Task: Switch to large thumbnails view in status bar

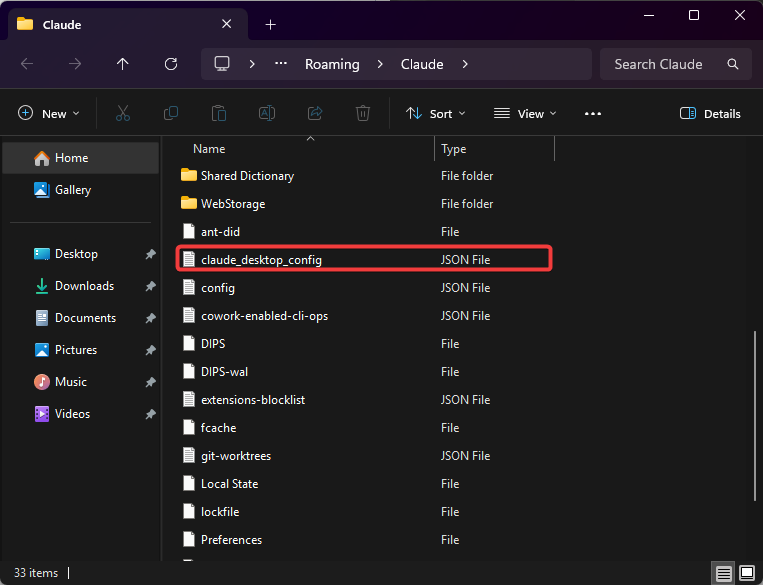Action: tap(747, 573)
